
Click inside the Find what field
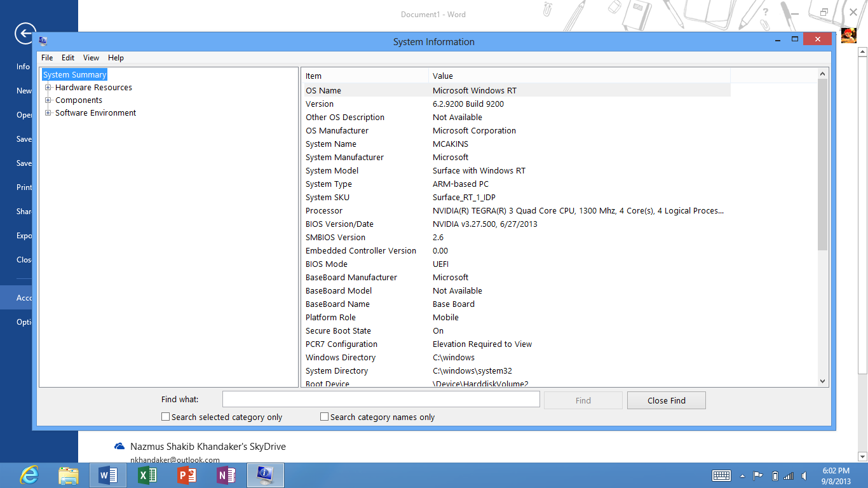[381, 399]
